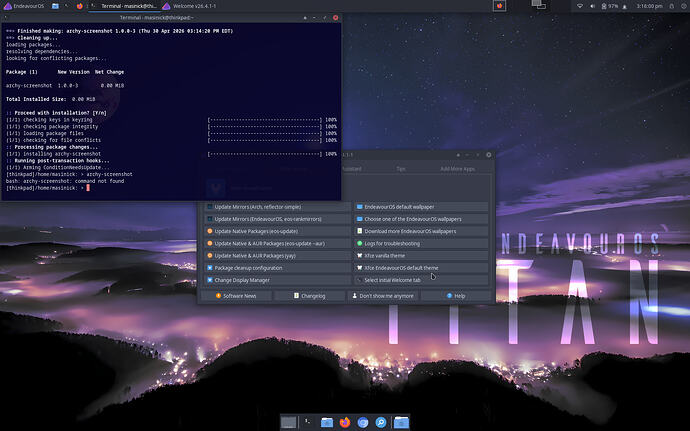This screenshot has height=431, width=690.
Task: Click Update Native Packages (eos-update)
Action: pyautogui.click(x=277, y=231)
